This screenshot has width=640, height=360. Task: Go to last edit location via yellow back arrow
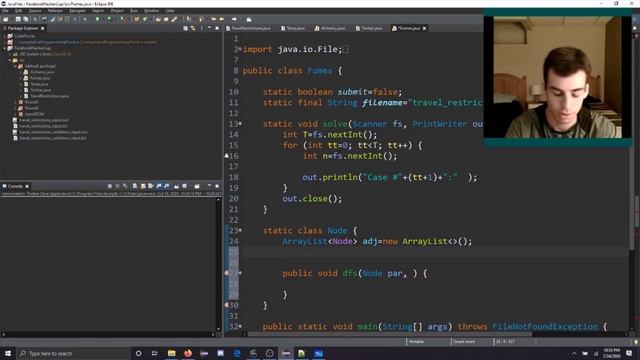[213, 19]
